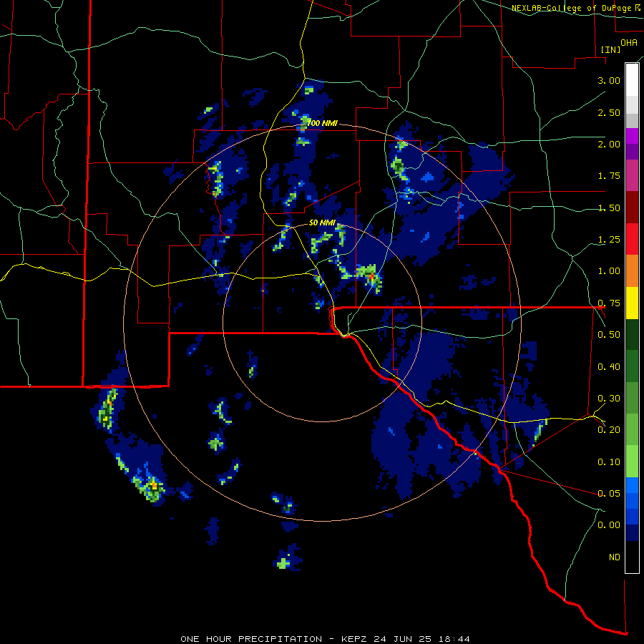Select the 1.75 legend value
This screenshot has width=644, height=644.
pos(609,176)
